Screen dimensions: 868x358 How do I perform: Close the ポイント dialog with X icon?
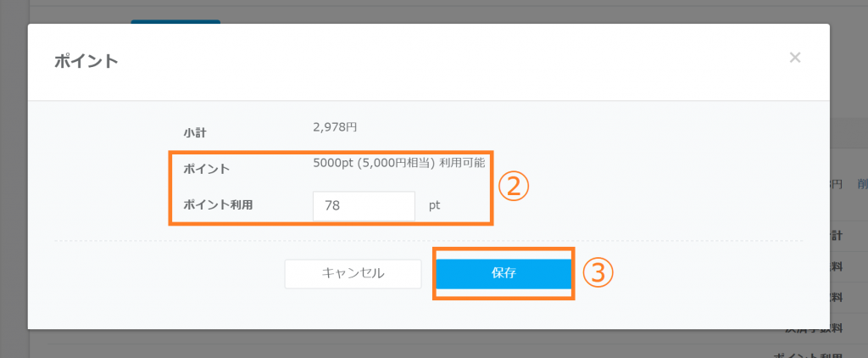click(x=794, y=58)
